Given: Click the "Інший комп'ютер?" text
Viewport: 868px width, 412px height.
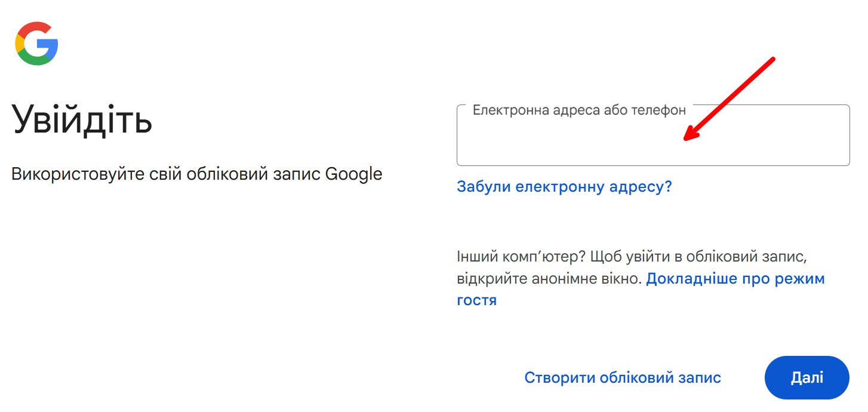Looking at the screenshot, I should 521,257.
